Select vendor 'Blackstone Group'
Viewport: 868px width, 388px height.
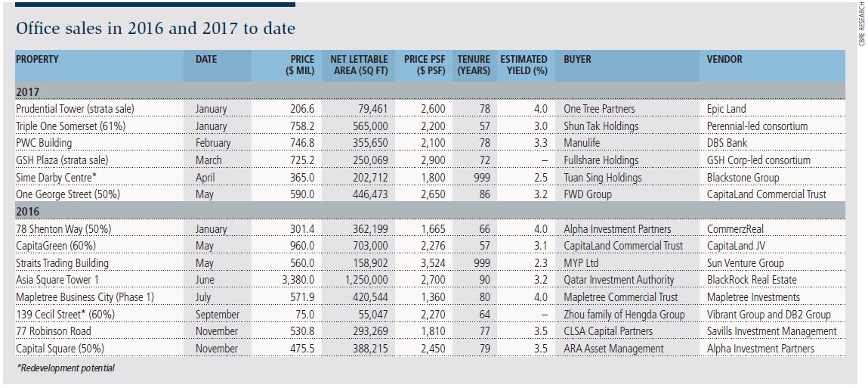click(743, 178)
